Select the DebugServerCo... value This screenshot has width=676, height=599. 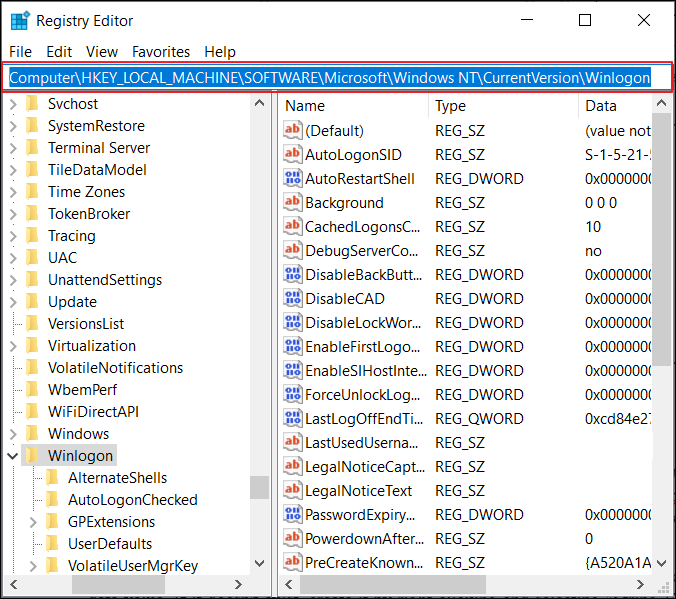(362, 251)
